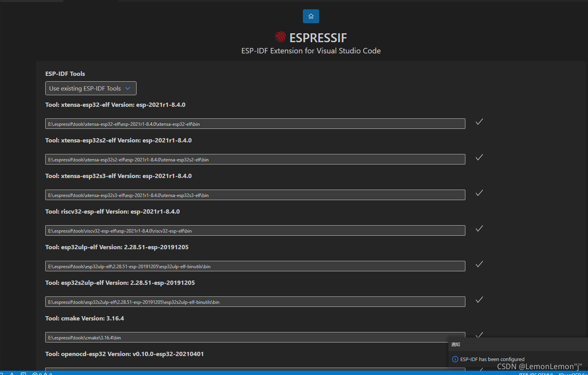Click the Tool: xtensa-esp32s3-elf Version label
This screenshot has height=375, width=588.
pyautogui.click(x=118, y=176)
